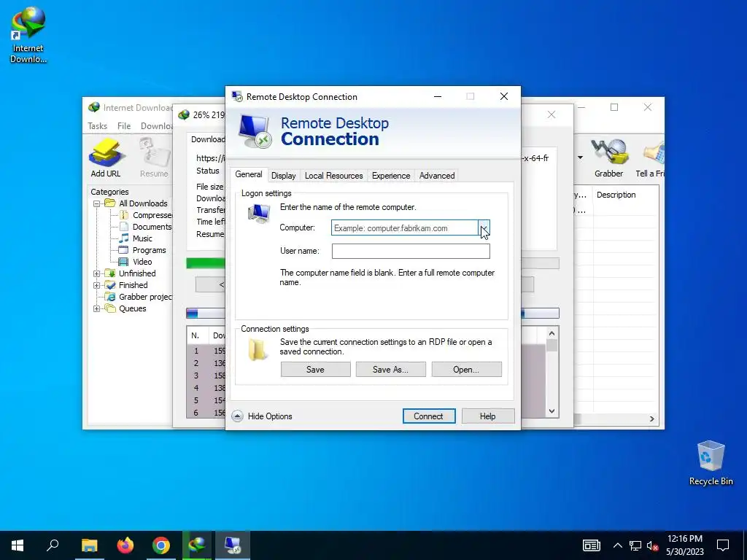Show hidden tray icons chevron
This screenshot has width=747, height=560.
pyautogui.click(x=617, y=545)
